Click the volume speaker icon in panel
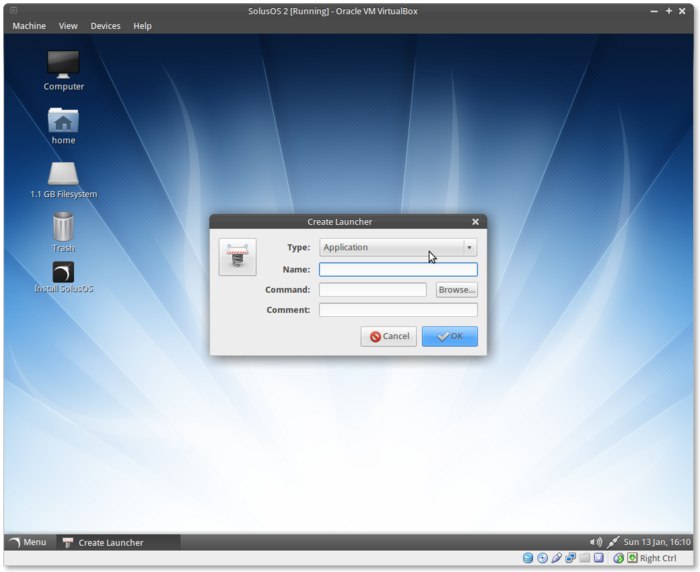This screenshot has height=572, width=700. tap(596, 542)
